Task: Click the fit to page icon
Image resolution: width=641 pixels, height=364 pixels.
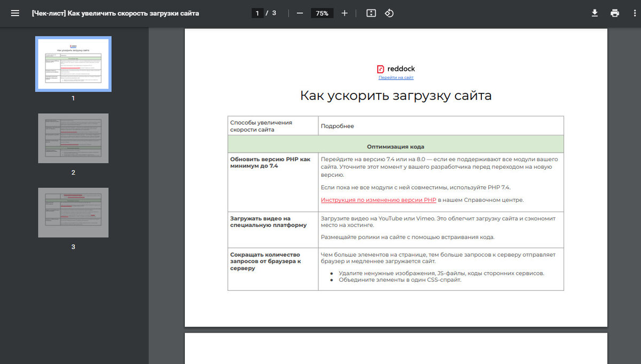Action: click(371, 13)
